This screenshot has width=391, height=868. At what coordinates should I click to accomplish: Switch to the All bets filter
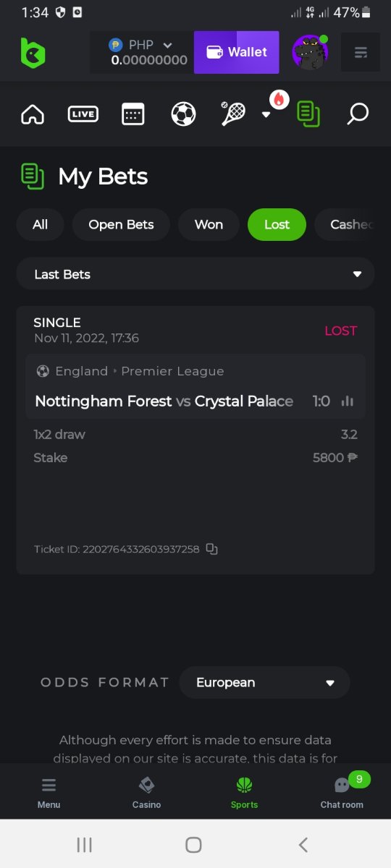[x=40, y=224]
